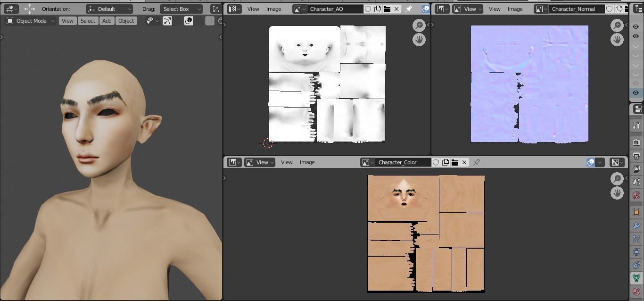
Task: Create a new image next to Character_Color
Action: coord(446,162)
